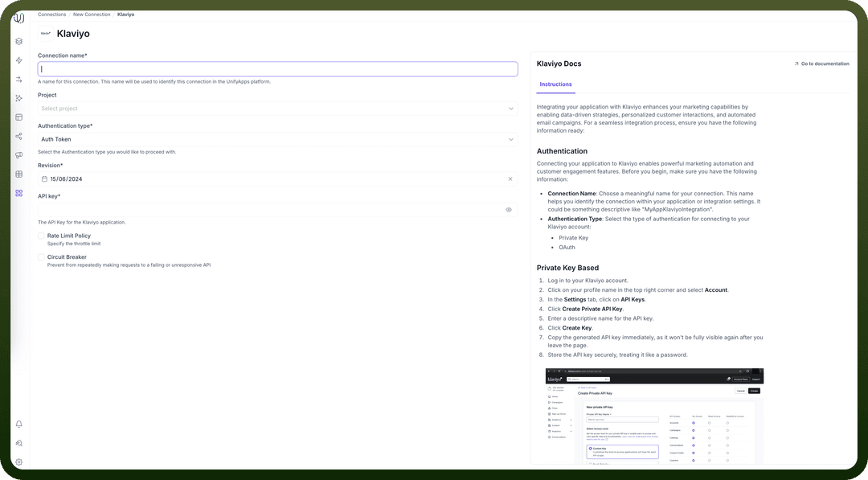Click the Klaviyo app logo

click(46, 33)
